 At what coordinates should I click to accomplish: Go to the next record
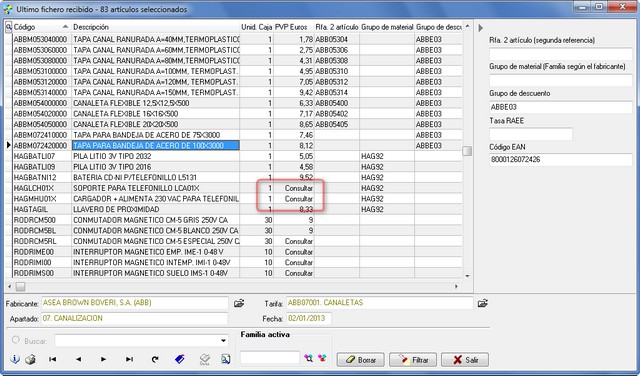104,359
